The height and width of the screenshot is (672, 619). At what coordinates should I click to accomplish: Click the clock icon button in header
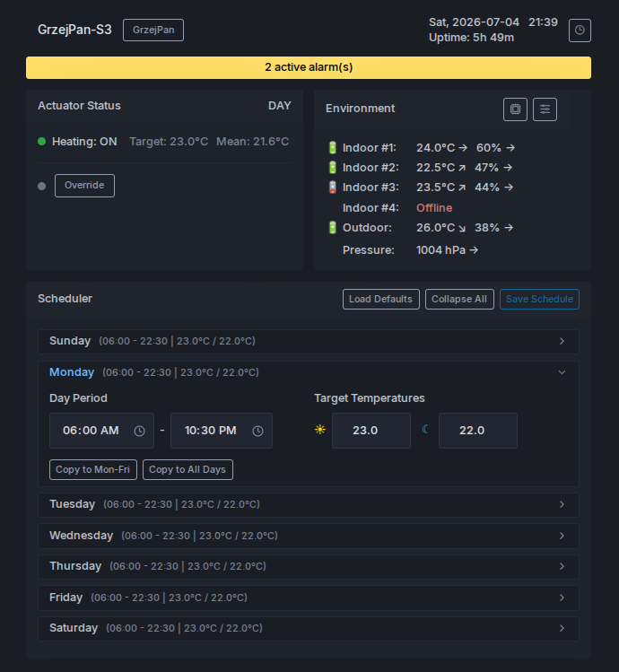[580, 31]
